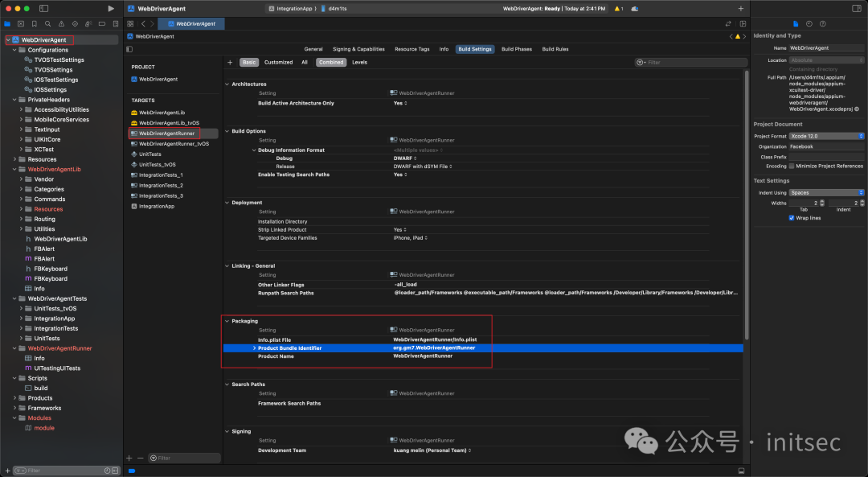
Task: Select the Basic settings filter toggle
Action: (249, 62)
